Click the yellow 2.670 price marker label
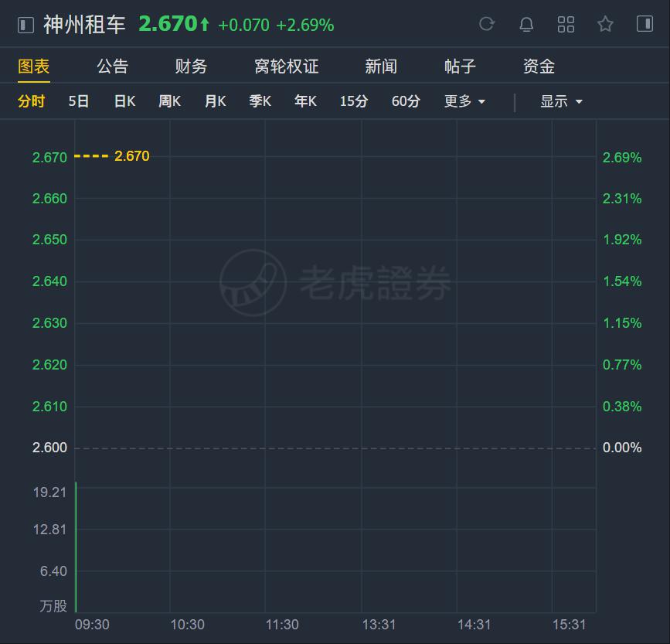Image resolution: width=670 pixels, height=644 pixels. [132, 156]
